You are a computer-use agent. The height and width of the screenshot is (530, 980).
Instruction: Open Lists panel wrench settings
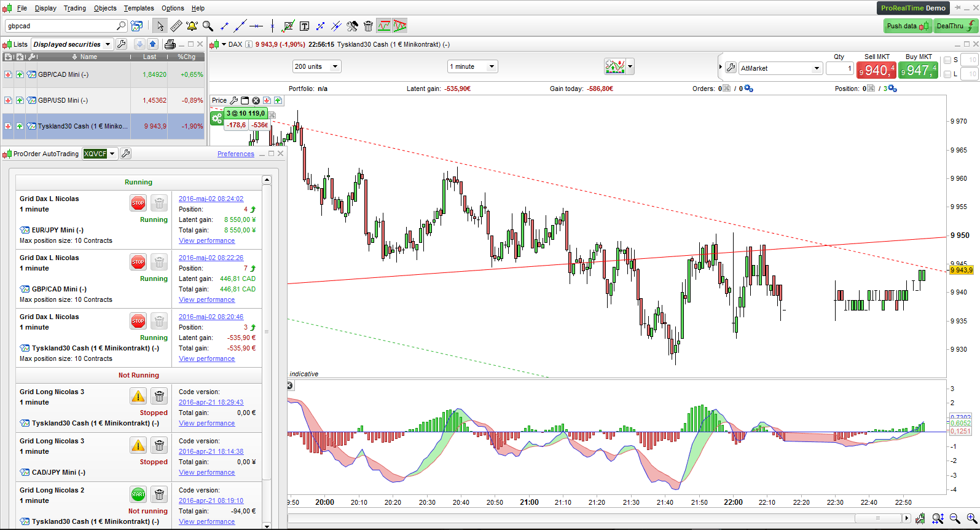click(x=122, y=44)
